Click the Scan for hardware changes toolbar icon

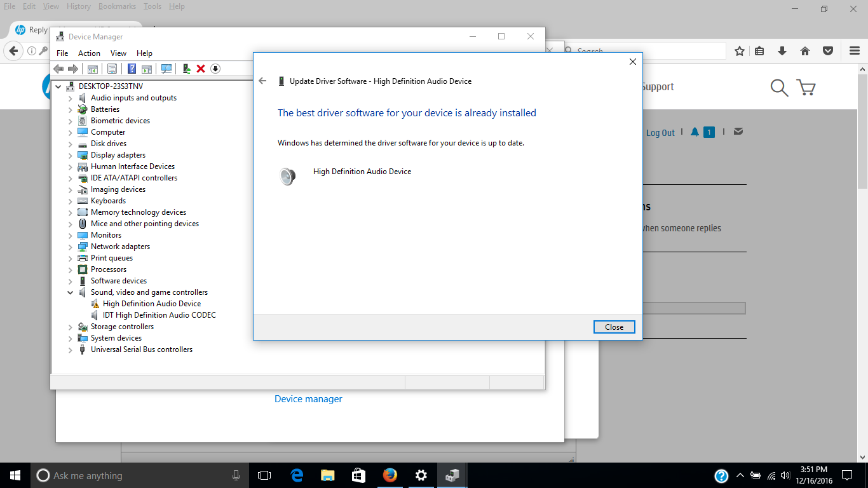coord(166,69)
